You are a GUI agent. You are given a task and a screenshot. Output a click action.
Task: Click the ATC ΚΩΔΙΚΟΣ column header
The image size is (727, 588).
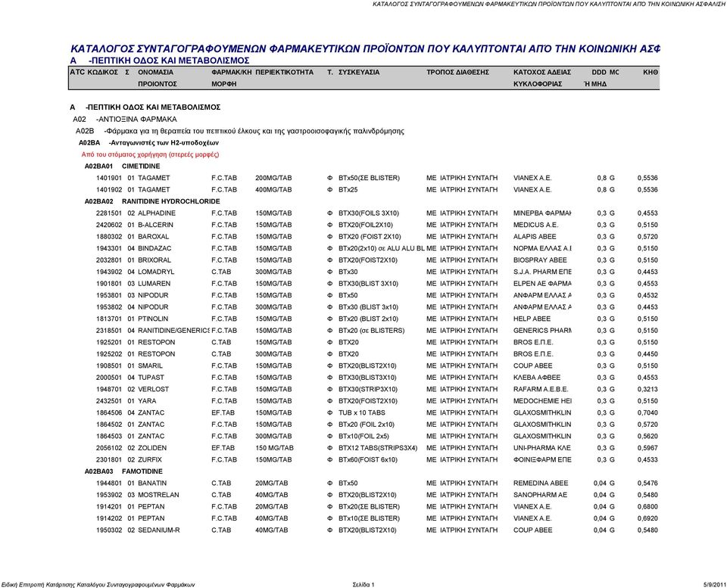pos(94,73)
